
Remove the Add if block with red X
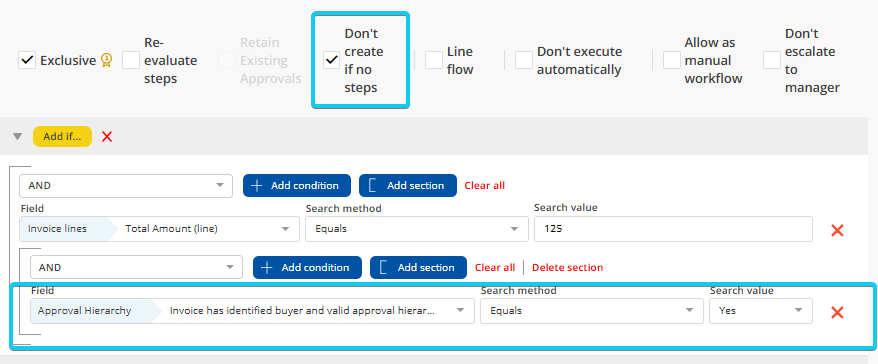107,136
